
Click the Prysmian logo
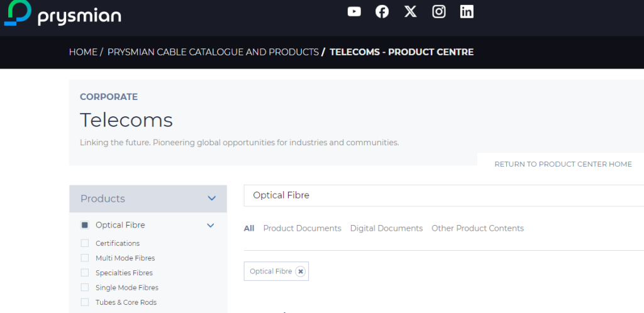tap(62, 14)
